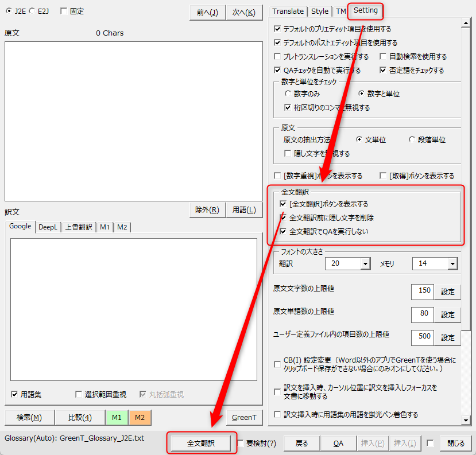The width and height of the screenshot is (476, 455).
Task: Open the メモリ font size dropdown
Action: (452, 263)
